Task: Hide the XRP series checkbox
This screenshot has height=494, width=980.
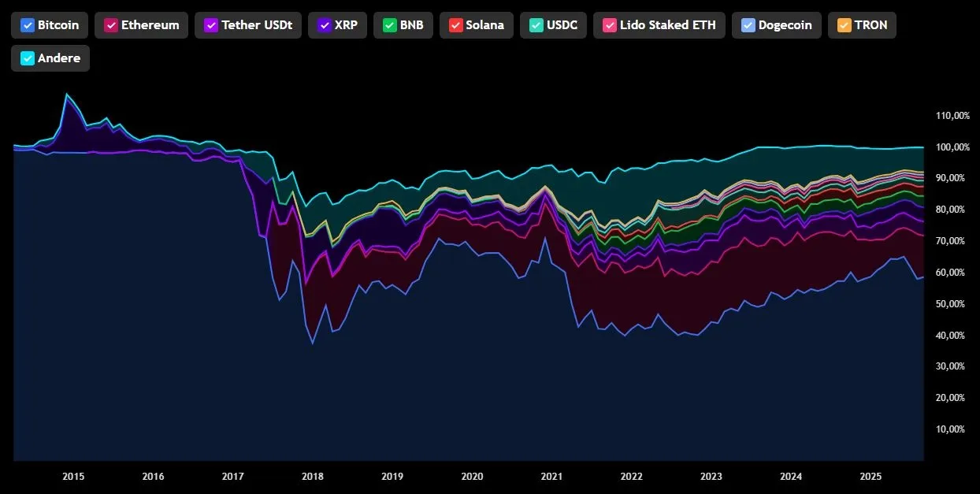Action: click(x=325, y=25)
